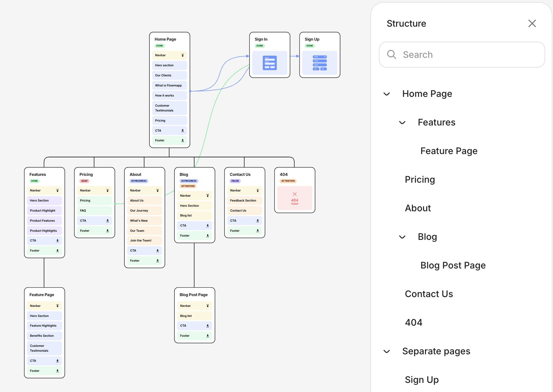Close the Structure panel
Screen dimensions: 553x392
click(x=532, y=23)
